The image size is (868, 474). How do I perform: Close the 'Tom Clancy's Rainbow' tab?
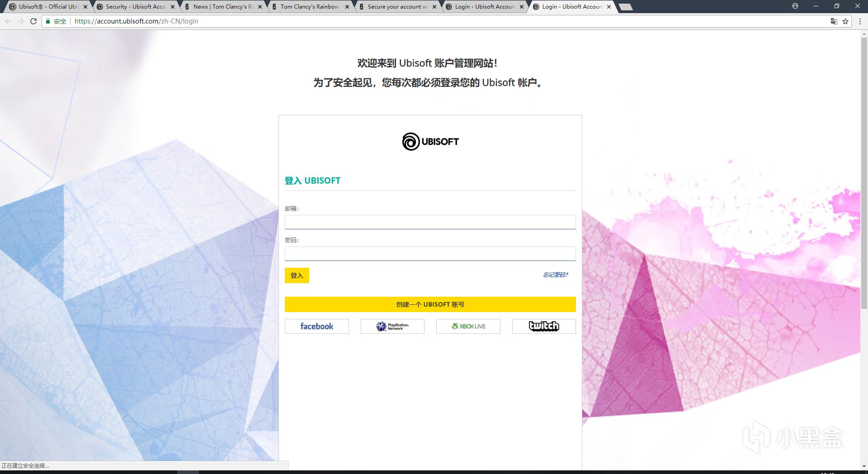[x=347, y=7]
